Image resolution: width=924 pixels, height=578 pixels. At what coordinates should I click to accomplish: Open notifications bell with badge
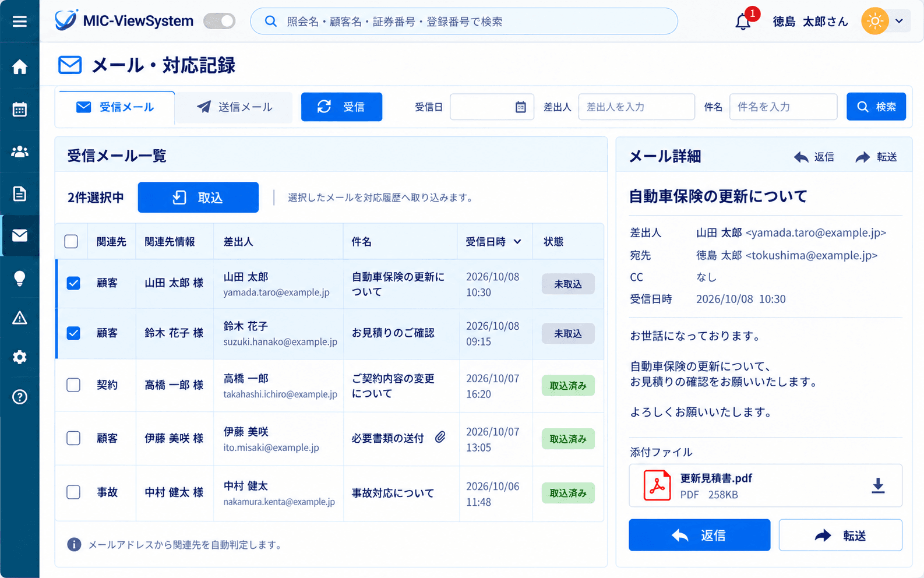tap(743, 22)
